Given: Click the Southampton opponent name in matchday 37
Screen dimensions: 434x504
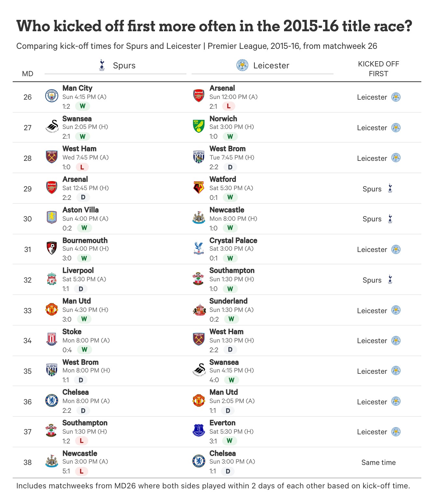Looking at the screenshot, I should (x=85, y=423).
